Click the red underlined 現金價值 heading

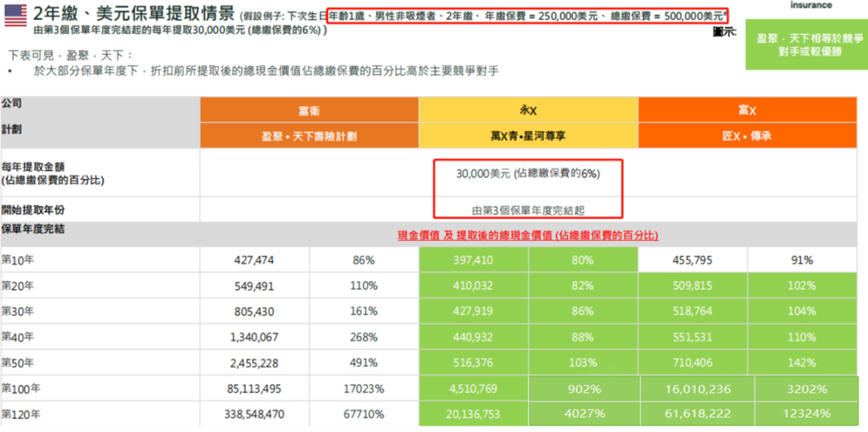click(527, 235)
